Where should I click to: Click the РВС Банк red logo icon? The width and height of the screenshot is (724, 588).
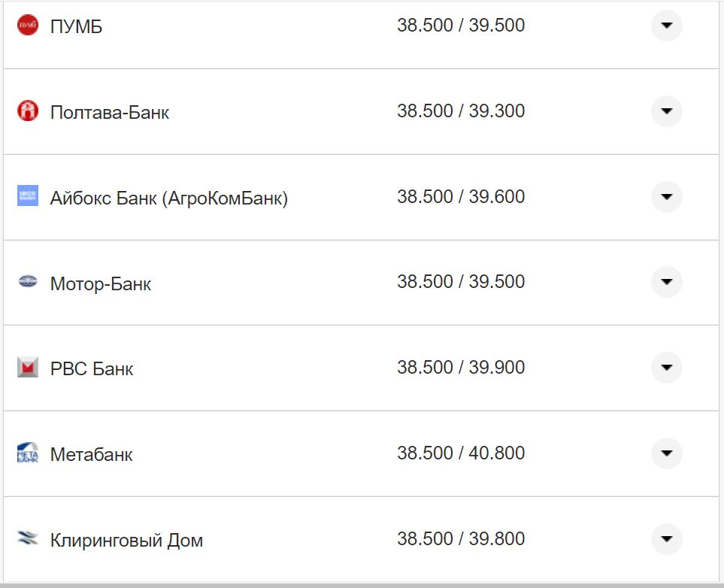coord(28,368)
